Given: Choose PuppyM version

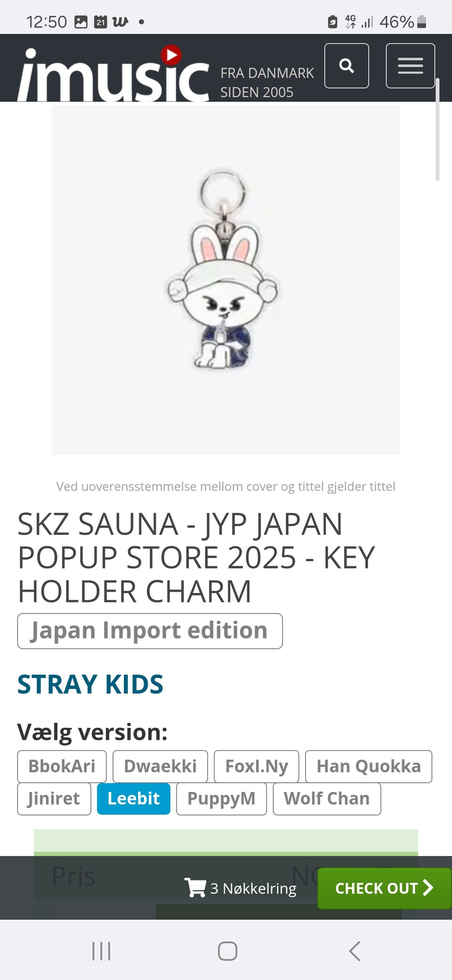Looking at the screenshot, I should tap(221, 799).
